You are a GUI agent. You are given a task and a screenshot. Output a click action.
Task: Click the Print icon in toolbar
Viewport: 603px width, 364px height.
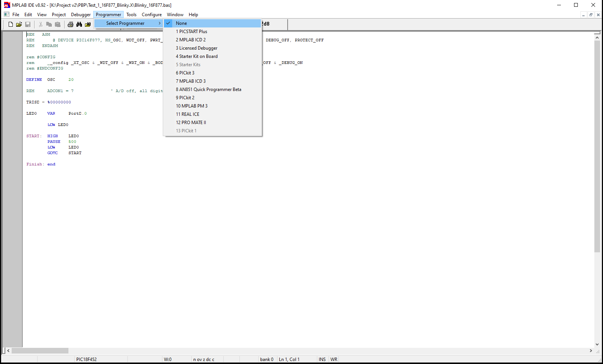tap(70, 24)
